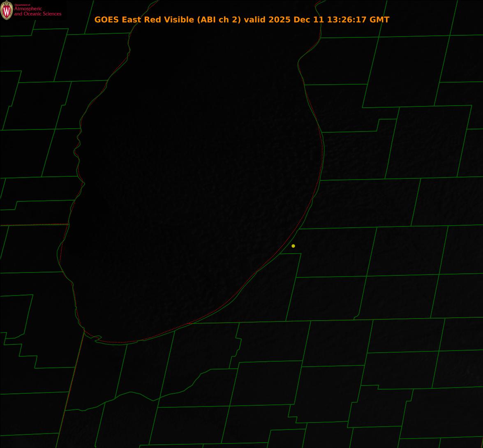Click the middle of the dark lake area
483x448 pixels.
click(x=193, y=185)
